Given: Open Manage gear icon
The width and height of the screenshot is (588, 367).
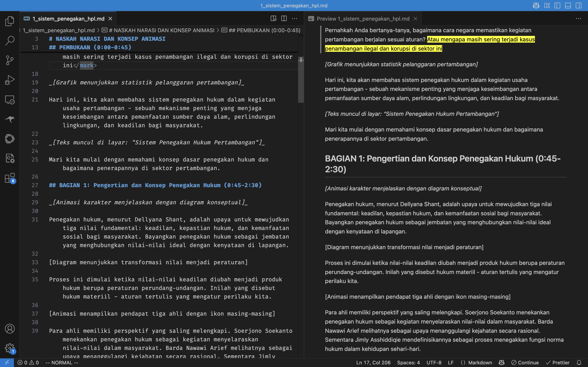Looking at the screenshot, I should coord(10,348).
